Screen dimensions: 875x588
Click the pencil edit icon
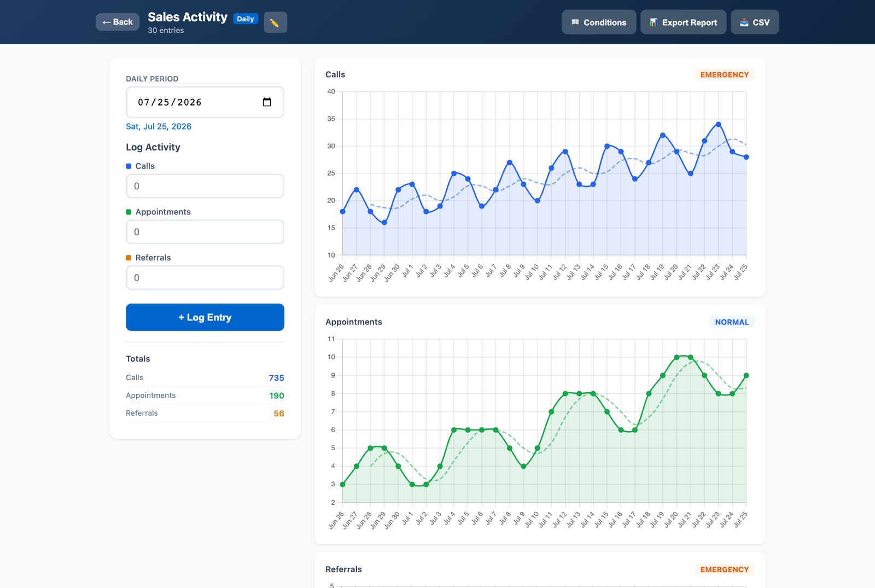pos(275,22)
